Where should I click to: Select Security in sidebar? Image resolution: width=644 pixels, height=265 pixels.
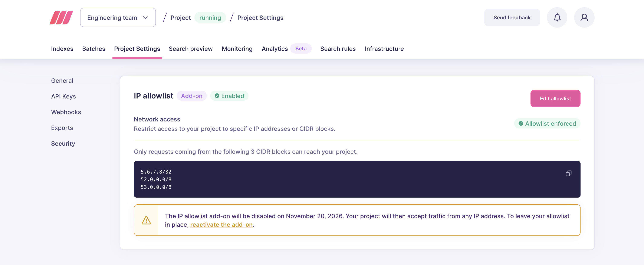click(63, 144)
